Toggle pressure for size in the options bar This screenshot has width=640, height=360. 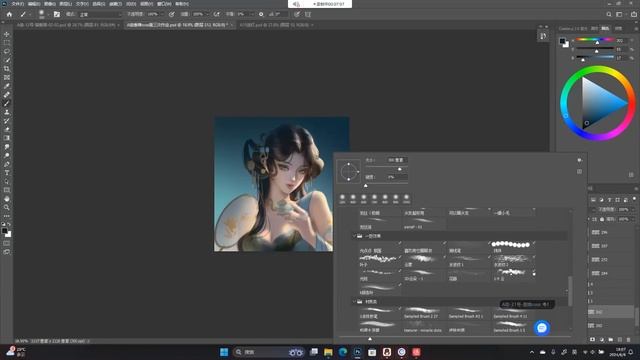coord(297,14)
